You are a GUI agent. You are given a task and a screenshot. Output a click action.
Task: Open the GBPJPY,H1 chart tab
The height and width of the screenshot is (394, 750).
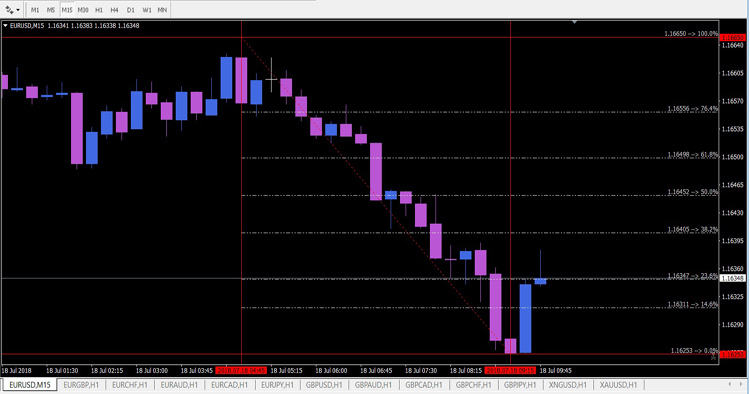tap(519, 385)
